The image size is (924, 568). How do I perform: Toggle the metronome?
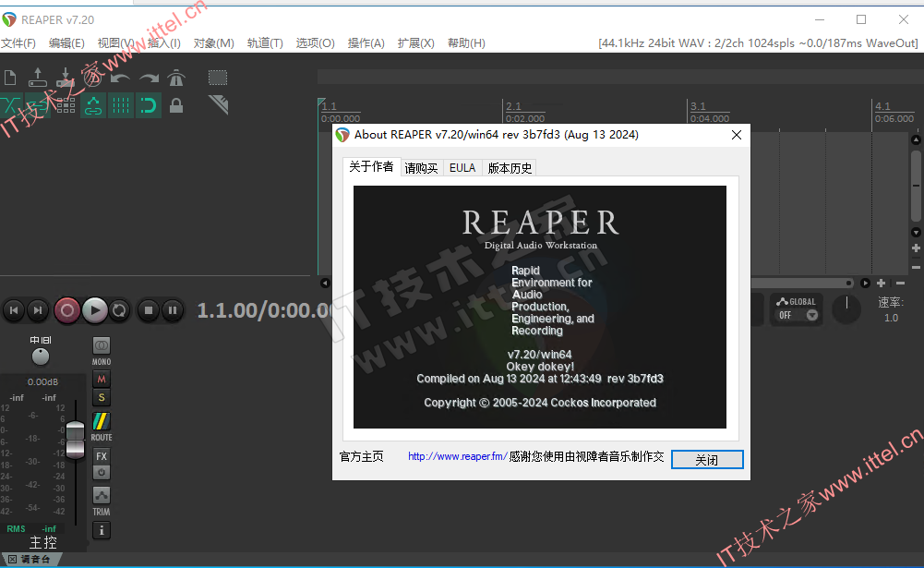coord(176,78)
